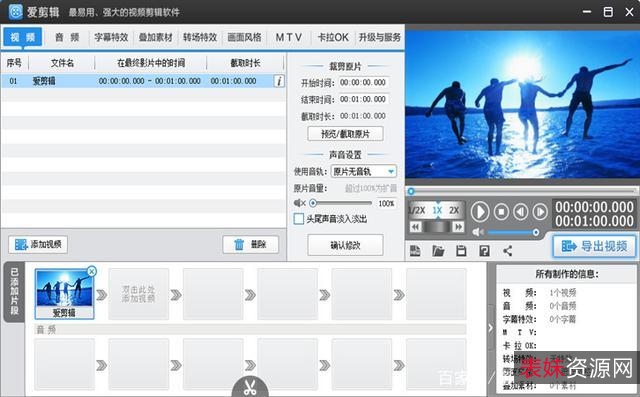Click the 已添加片段 side tab
Screen dimensions: 640x397
(x=14, y=292)
